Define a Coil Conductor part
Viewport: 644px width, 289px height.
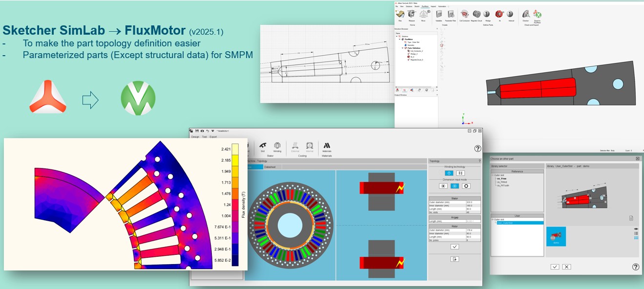pos(464,14)
